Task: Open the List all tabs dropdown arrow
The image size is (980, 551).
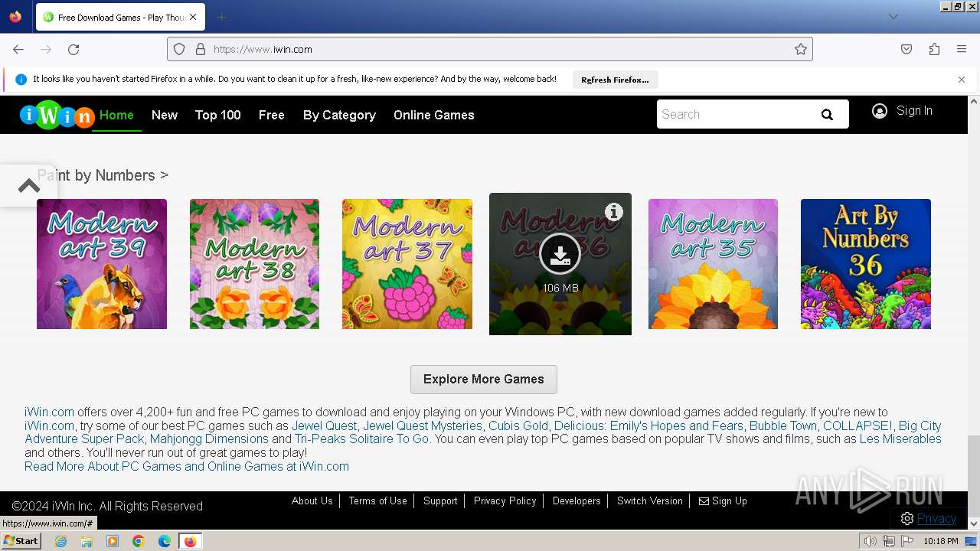Action: (x=893, y=17)
